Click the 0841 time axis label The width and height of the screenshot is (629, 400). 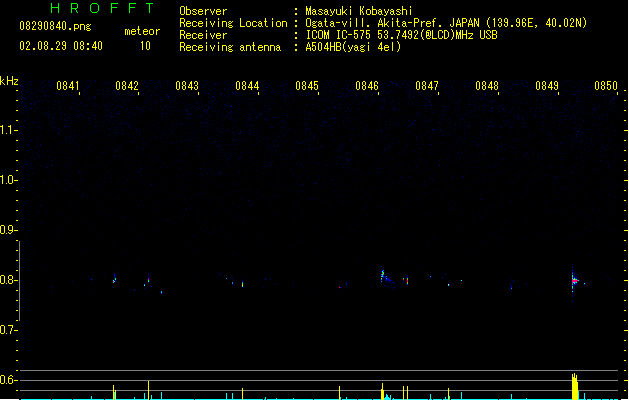(68, 86)
